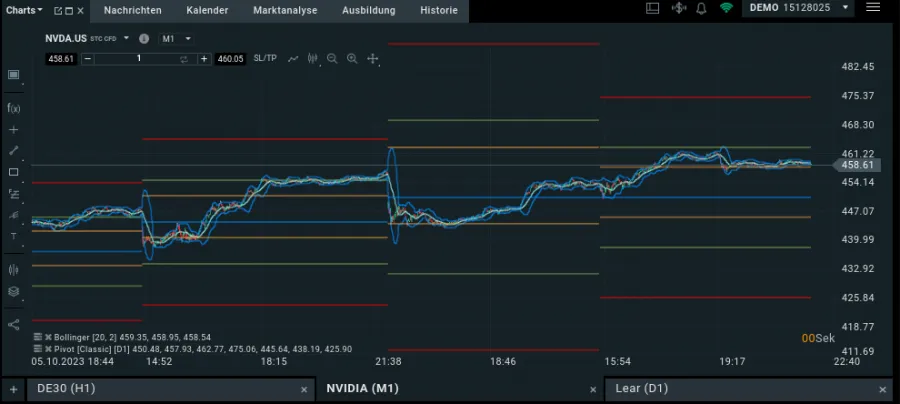900x404 pixels.
Task: Expand the M1 timeframe dropdown
Action: pyautogui.click(x=176, y=39)
